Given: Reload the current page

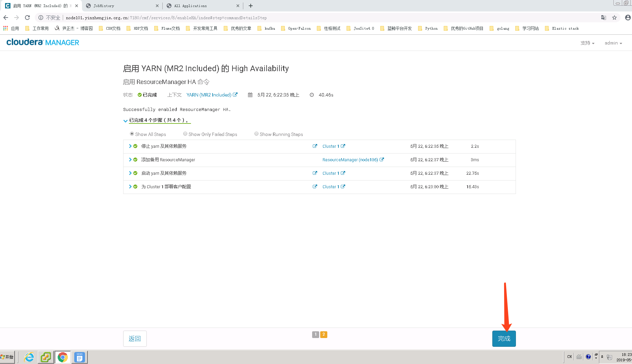Looking at the screenshot, I should pyautogui.click(x=27, y=18).
